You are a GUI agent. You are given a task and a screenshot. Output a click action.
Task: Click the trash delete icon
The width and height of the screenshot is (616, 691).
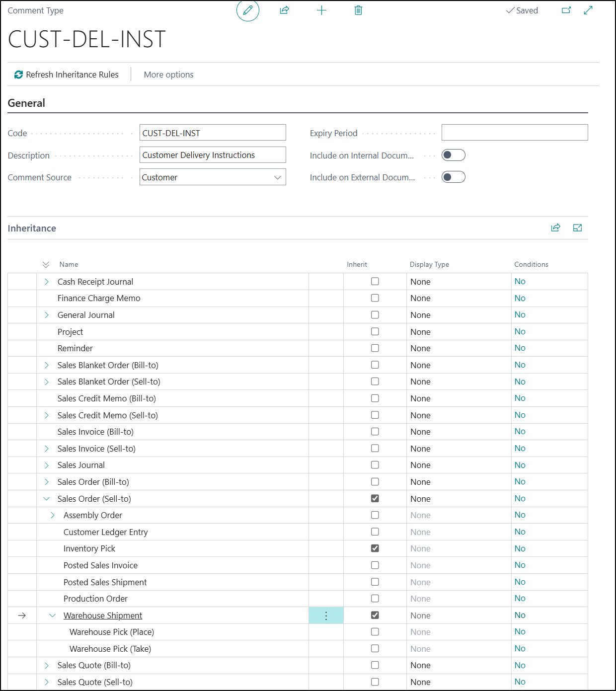click(x=358, y=10)
